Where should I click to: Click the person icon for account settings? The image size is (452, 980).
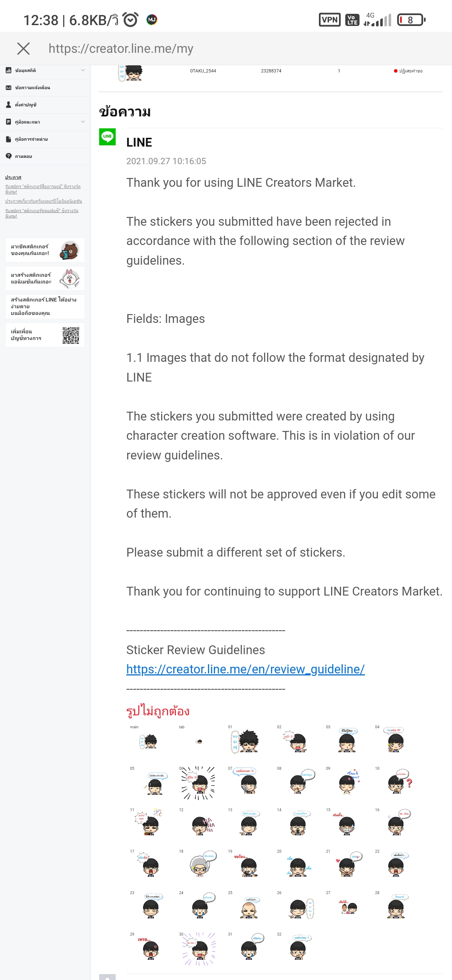[x=8, y=105]
